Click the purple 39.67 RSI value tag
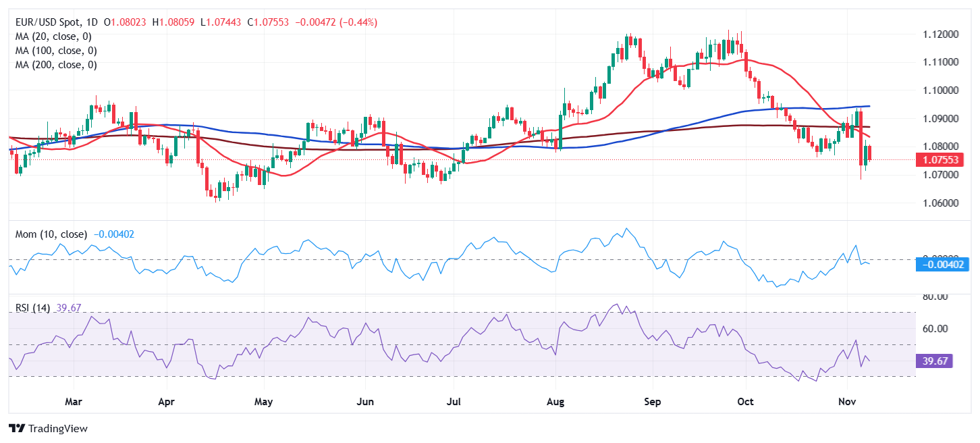 [x=936, y=361]
